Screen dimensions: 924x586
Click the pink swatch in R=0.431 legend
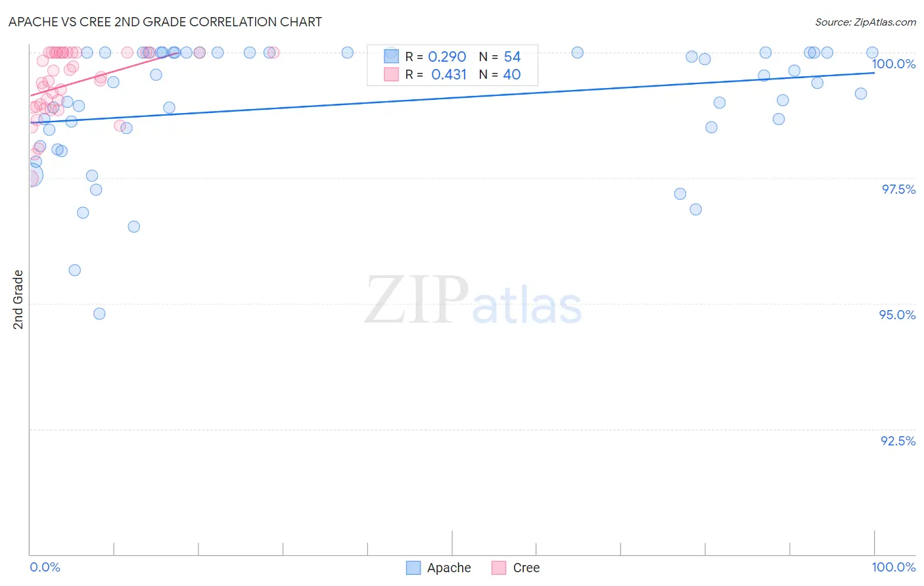[x=391, y=74]
